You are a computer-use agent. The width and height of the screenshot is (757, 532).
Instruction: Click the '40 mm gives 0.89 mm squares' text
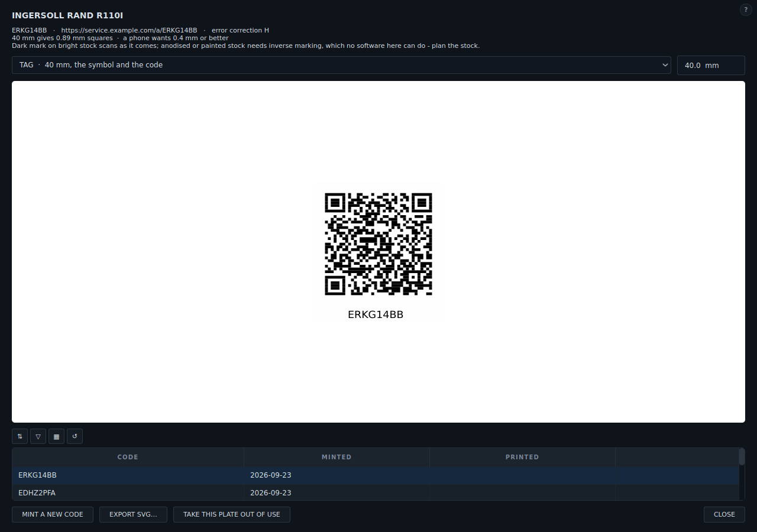pos(62,38)
